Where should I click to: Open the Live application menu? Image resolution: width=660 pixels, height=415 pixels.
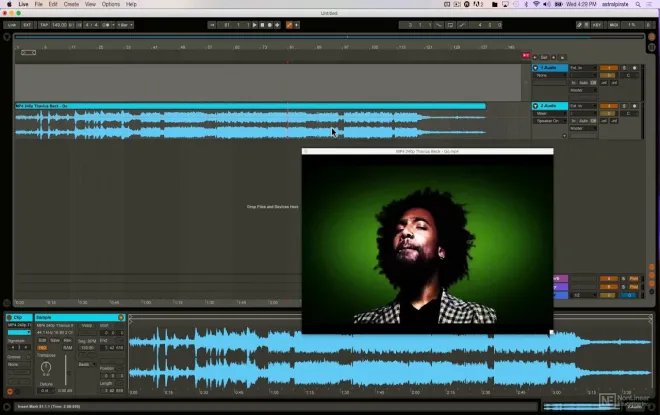(23, 4)
